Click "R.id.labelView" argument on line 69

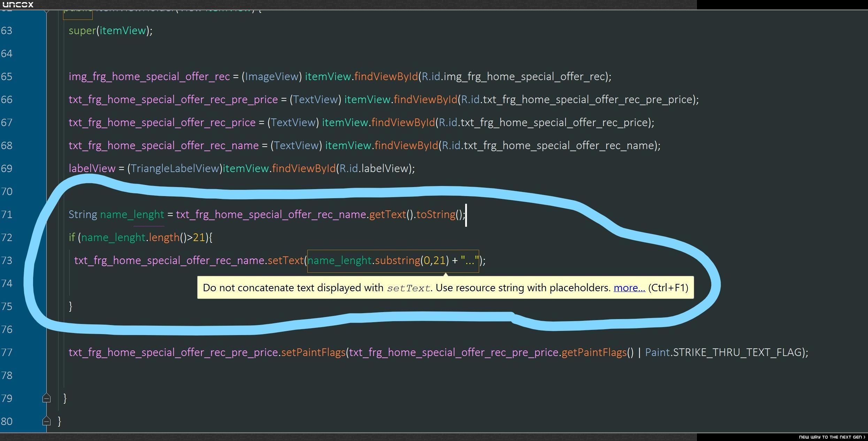[374, 169]
